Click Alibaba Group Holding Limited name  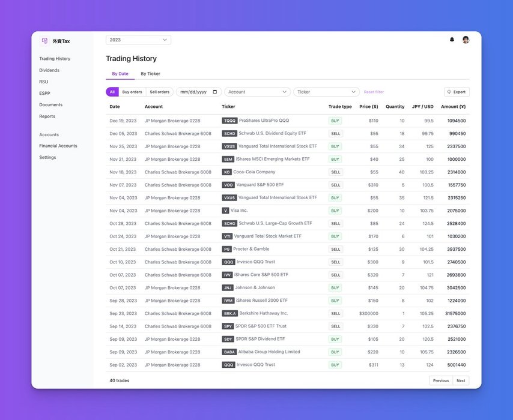tap(269, 352)
